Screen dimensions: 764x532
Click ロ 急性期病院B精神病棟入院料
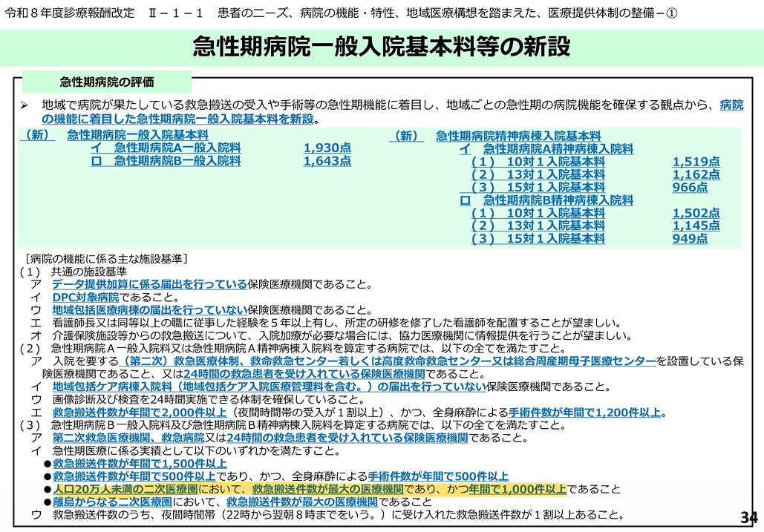coord(546,200)
